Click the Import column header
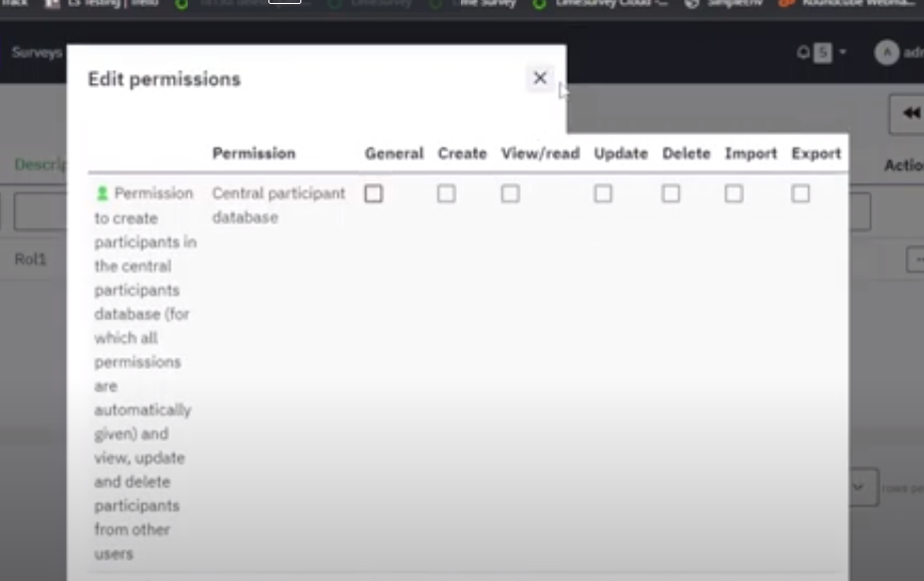 (x=750, y=153)
